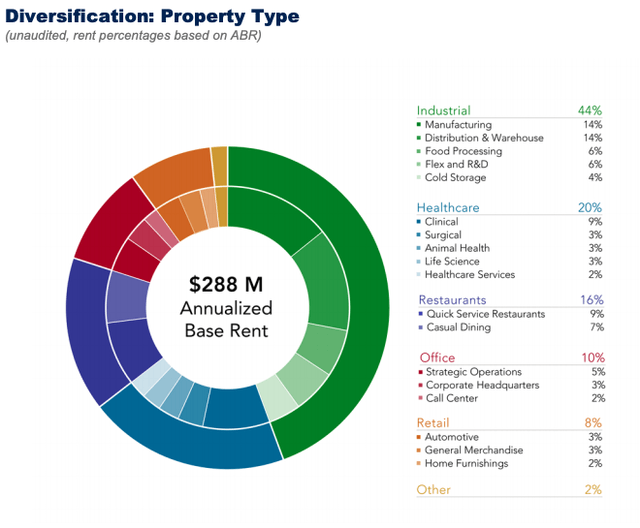Click the 'Flex and R&D' legend label
This screenshot has width=640, height=528.
pos(456,164)
